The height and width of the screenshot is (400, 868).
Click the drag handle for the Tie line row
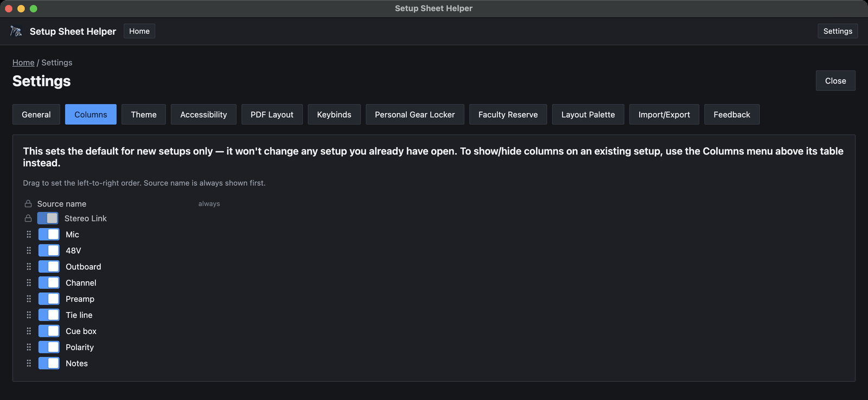click(29, 315)
